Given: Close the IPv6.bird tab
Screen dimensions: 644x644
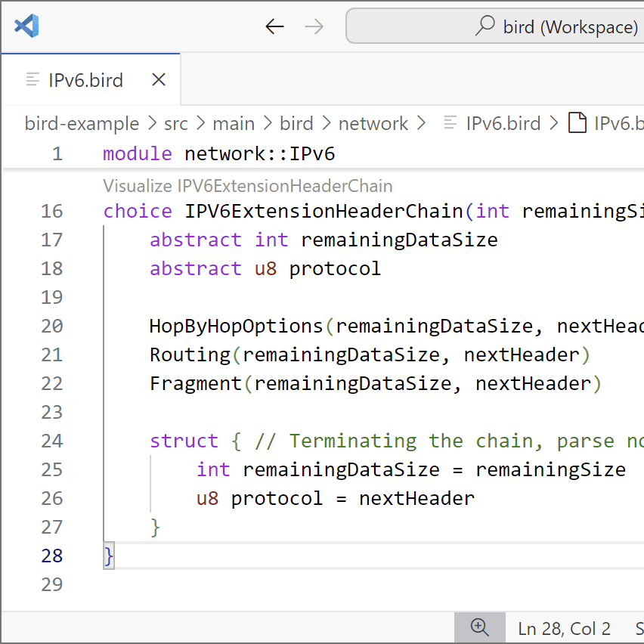Looking at the screenshot, I should [158, 79].
